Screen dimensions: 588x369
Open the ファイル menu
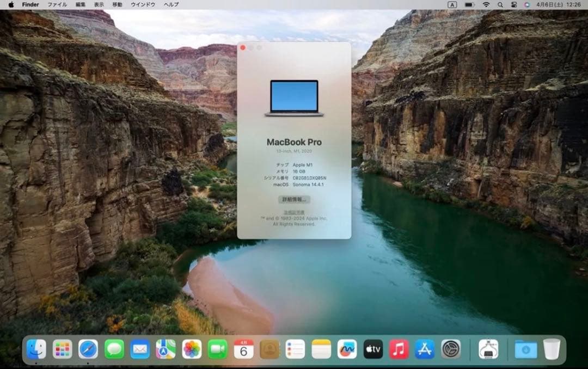point(57,4)
